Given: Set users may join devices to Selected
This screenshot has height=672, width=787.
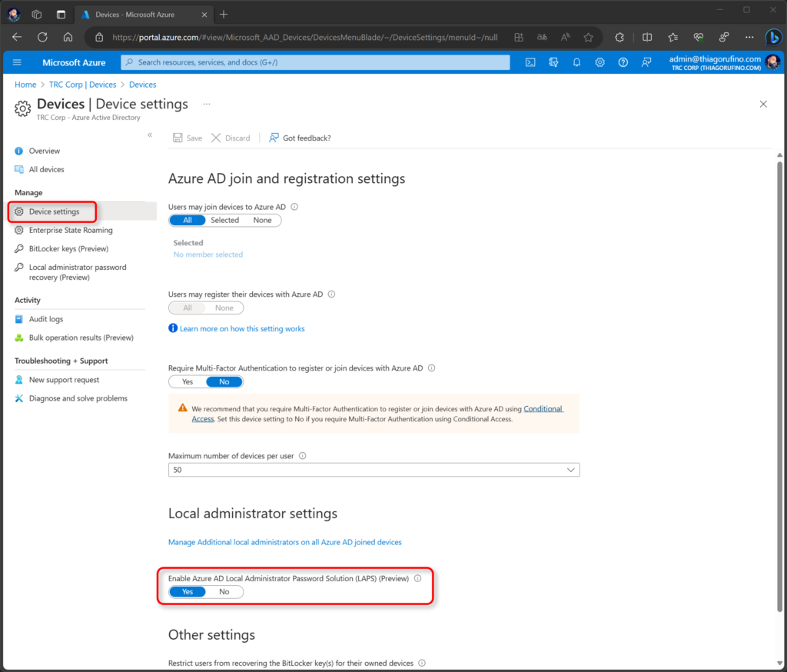Looking at the screenshot, I should tap(224, 220).
